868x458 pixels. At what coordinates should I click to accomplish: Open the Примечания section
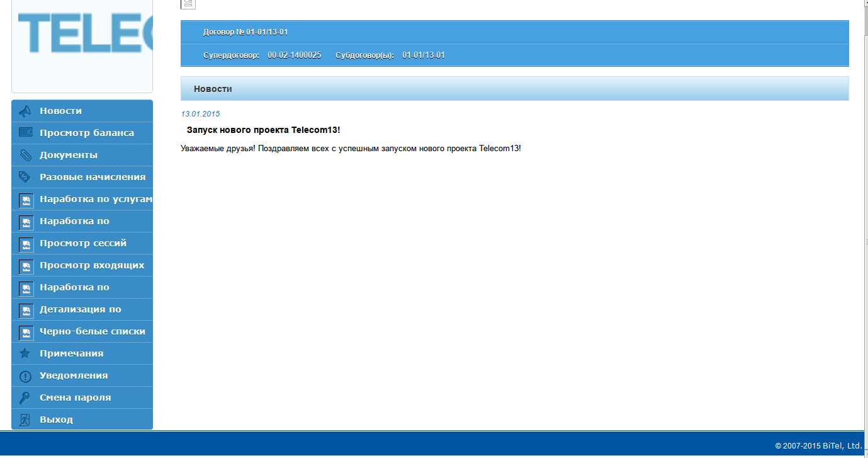[x=82, y=353]
